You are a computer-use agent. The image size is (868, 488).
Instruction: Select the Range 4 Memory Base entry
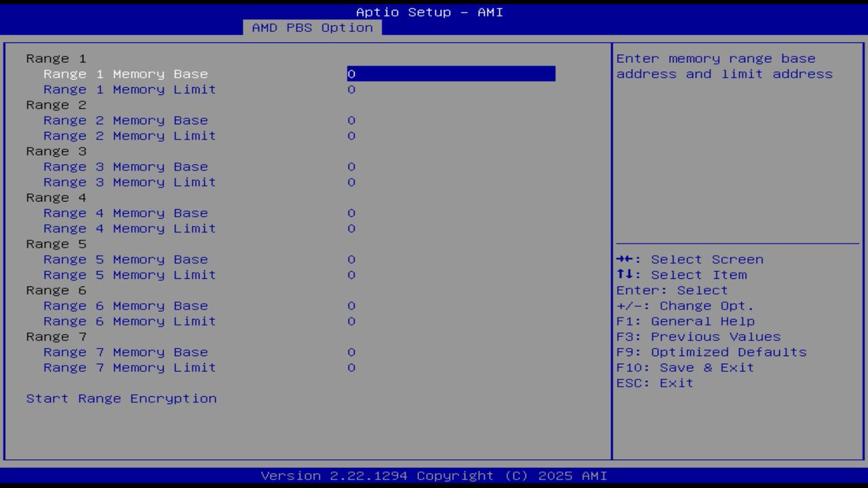pyautogui.click(x=125, y=213)
